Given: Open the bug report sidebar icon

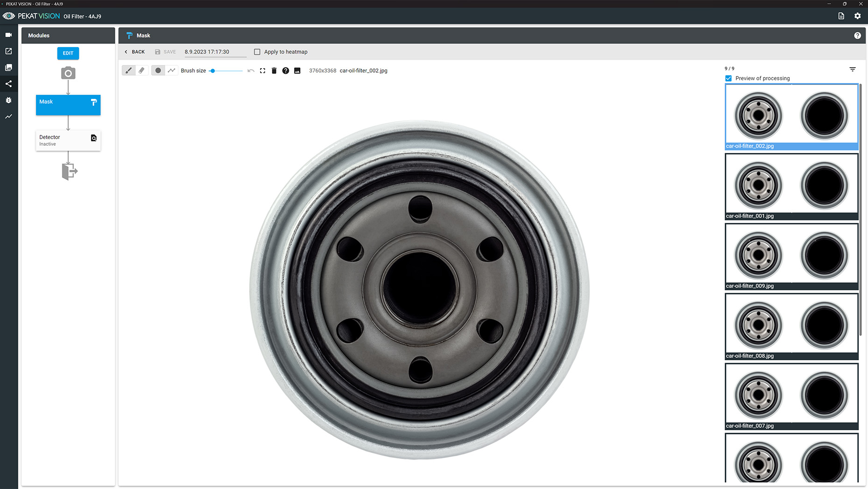Looking at the screenshot, I should pyautogui.click(x=8, y=100).
